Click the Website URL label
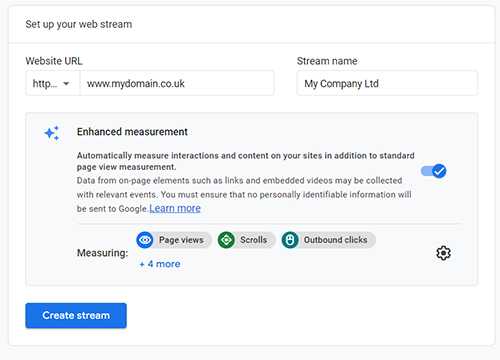This screenshot has height=360, width=500. tap(54, 61)
